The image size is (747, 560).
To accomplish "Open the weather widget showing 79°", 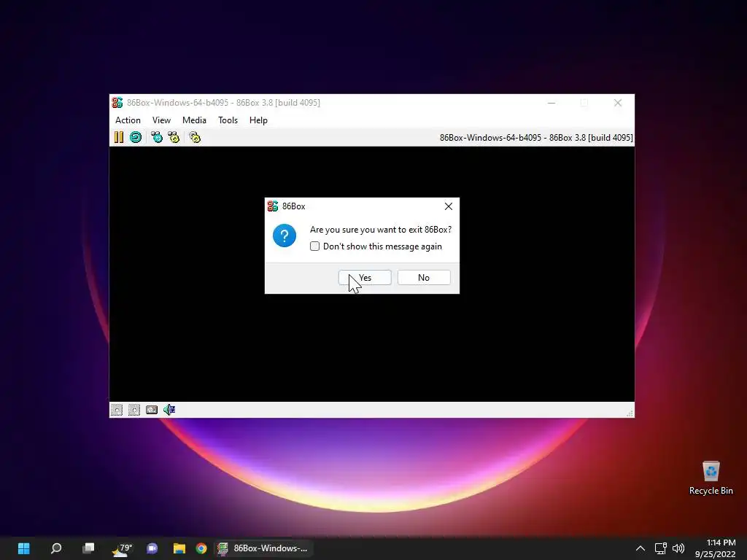I will pyautogui.click(x=122, y=548).
